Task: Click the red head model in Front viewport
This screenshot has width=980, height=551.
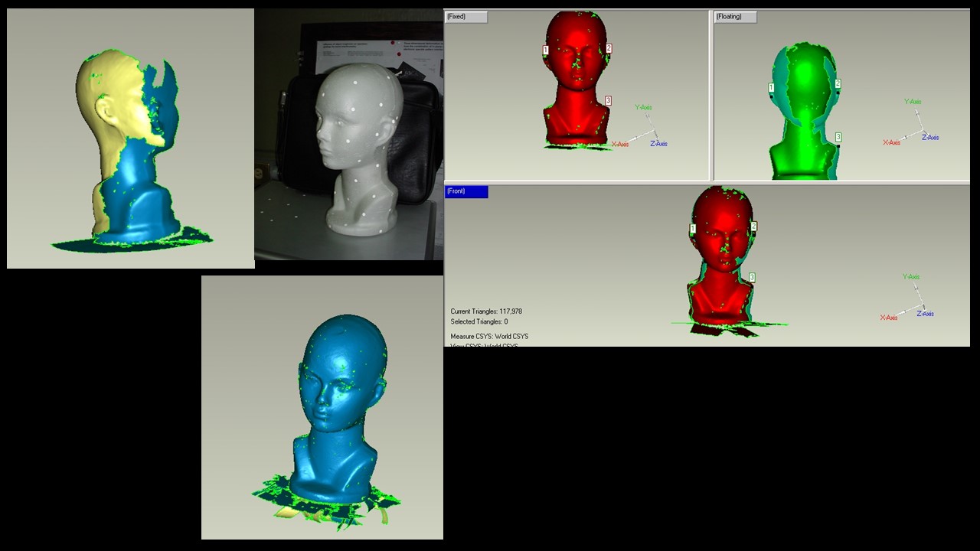Action: [722, 256]
